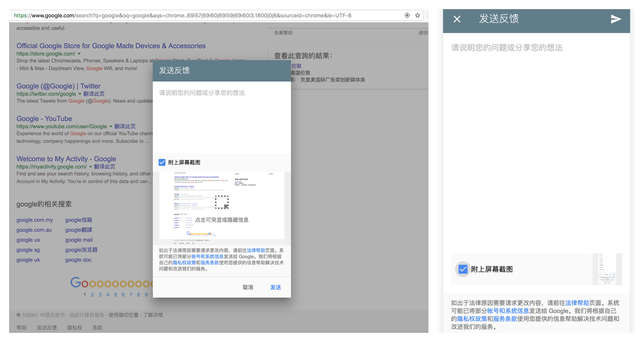Go to results page 5
Screen dimensions: 644x342
pos(116,295)
